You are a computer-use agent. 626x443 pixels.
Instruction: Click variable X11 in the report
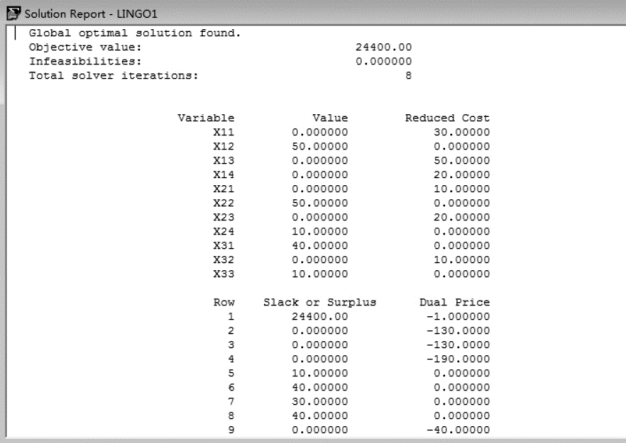tap(223, 132)
